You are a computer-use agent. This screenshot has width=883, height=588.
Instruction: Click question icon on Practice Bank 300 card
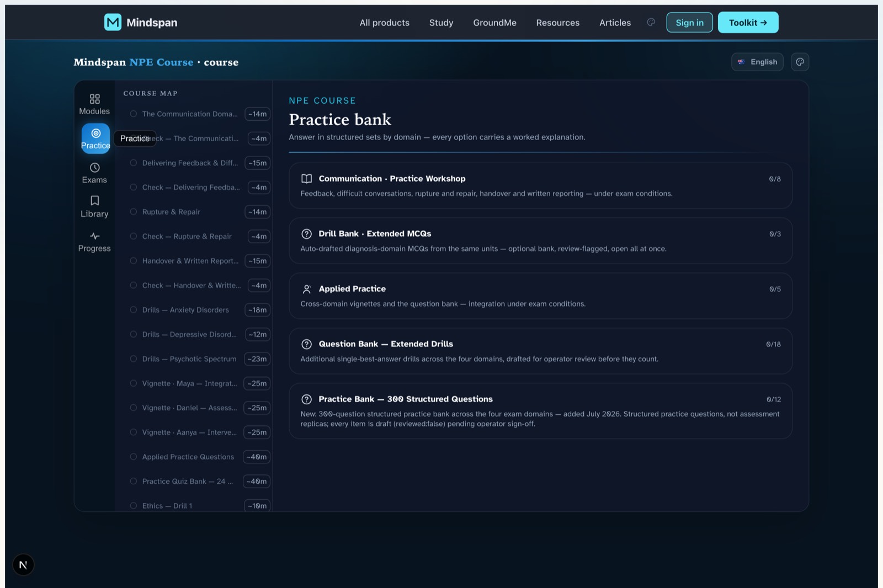coord(307,399)
